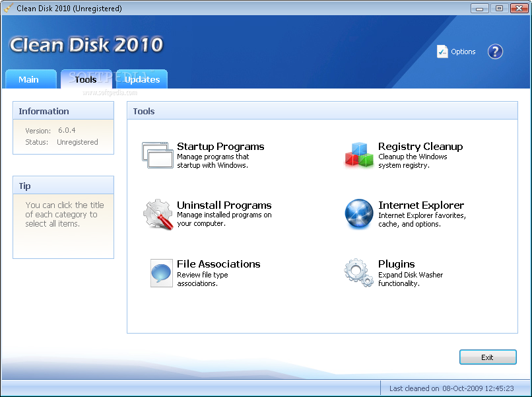Click the Information panel header
This screenshot has height=397, width=532.
63,111
